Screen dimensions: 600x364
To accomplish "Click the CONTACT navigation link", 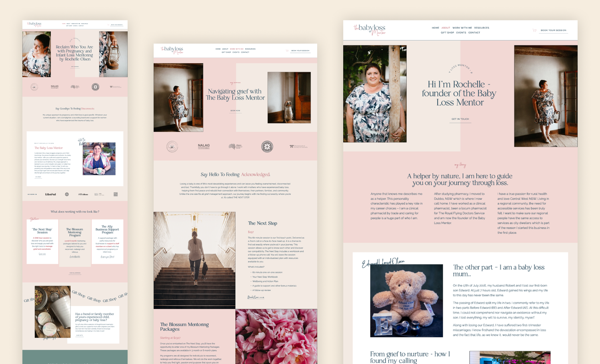I will pos(474,32).
